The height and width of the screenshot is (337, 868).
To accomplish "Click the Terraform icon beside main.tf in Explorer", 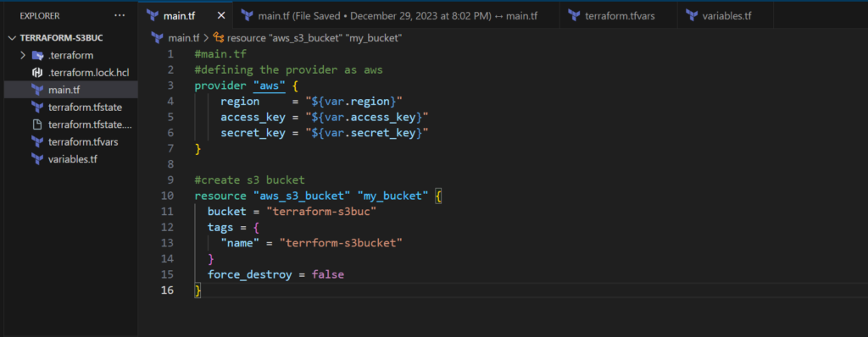I will pos(37,89).
